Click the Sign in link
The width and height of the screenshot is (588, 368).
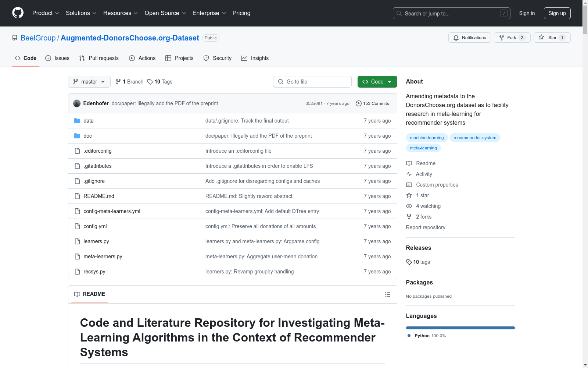pyautogui.click(x=527, y=13)
